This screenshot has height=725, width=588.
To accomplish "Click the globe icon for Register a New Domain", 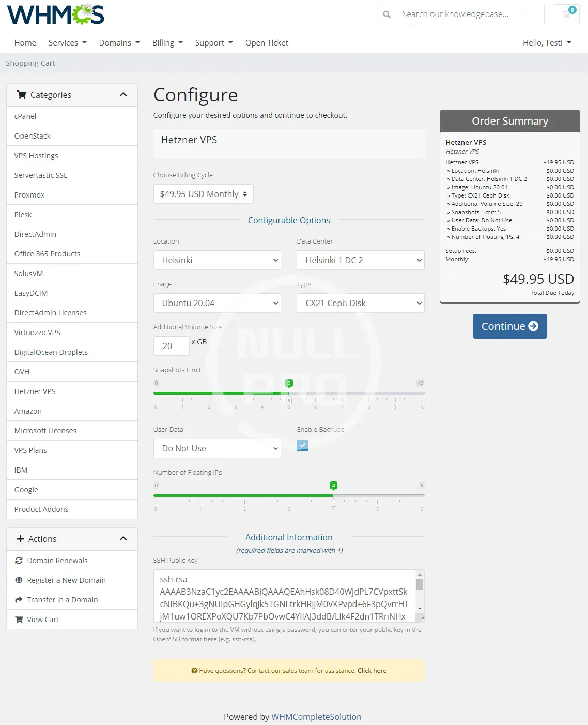I will tap(19, 580).
